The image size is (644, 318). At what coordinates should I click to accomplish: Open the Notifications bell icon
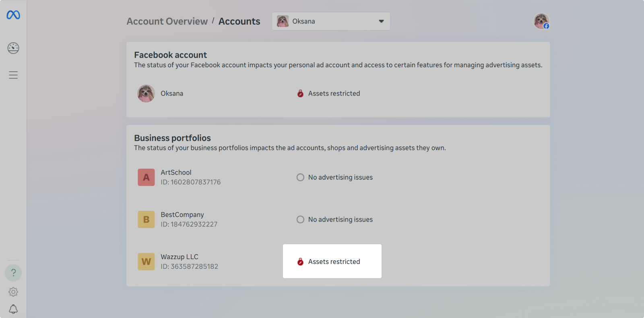coord(13,309)
